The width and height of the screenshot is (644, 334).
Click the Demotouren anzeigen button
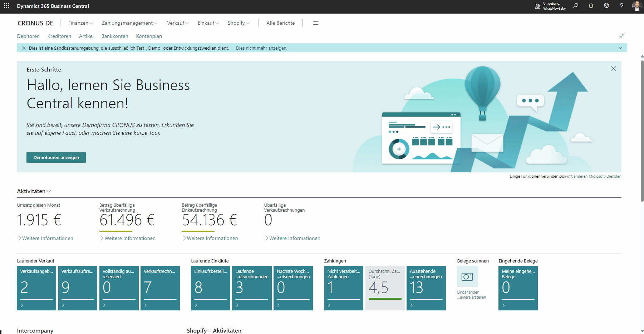point(56,157)
